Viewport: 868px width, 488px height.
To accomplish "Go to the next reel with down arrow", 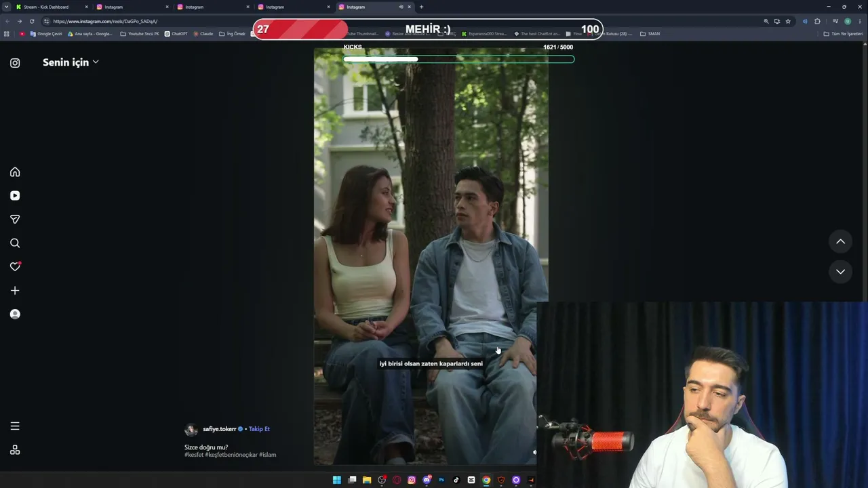I will click(x=840, y=272).
